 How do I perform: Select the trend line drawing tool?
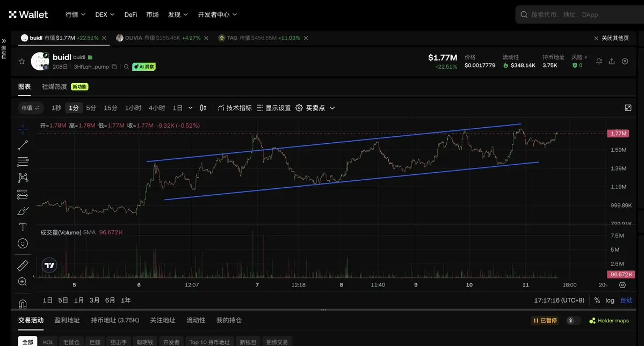(23, 145)
